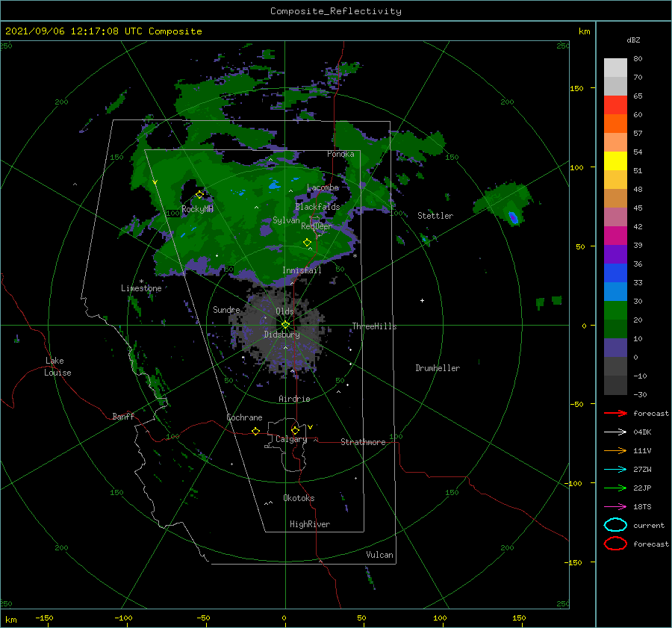672x628 pixels.
Task: Click the Airdrie town label
Action: [294, 399]
